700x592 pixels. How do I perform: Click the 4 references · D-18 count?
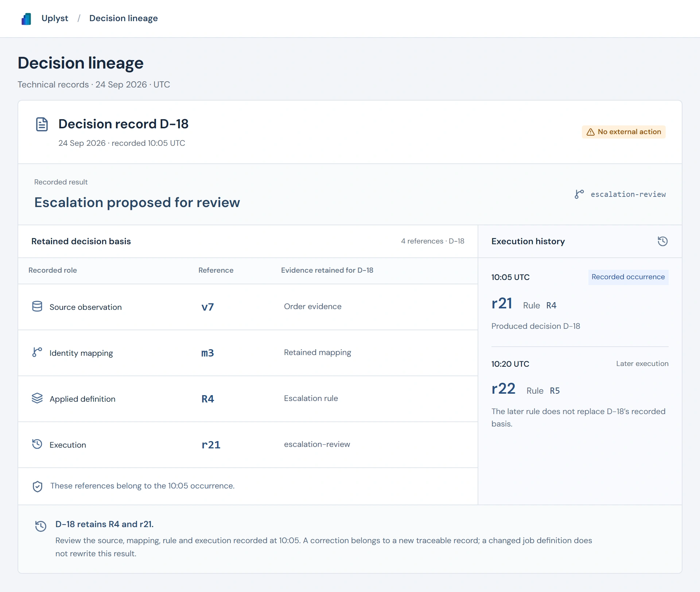point(432,241)
